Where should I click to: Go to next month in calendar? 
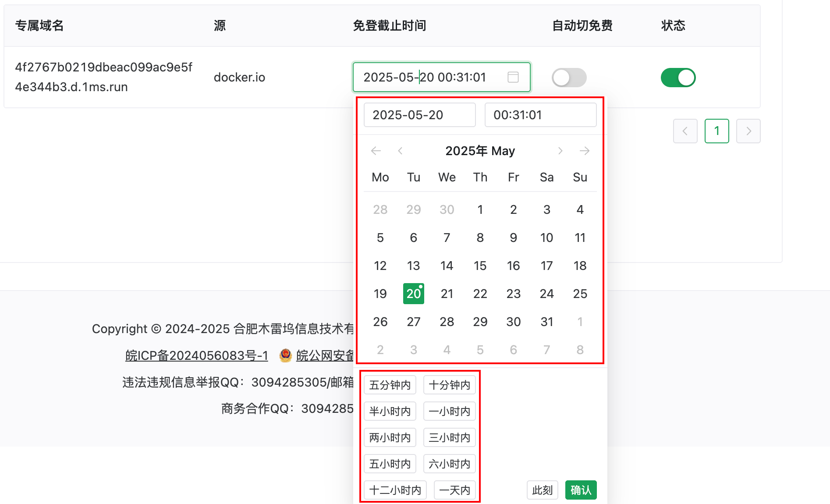tap(560, 151)
